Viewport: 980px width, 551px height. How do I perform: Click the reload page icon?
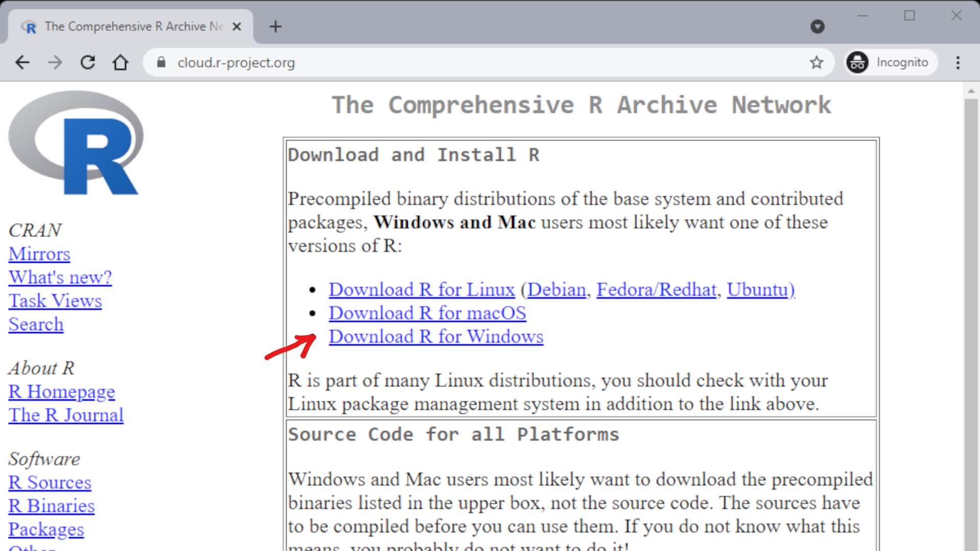coord(87,62)
